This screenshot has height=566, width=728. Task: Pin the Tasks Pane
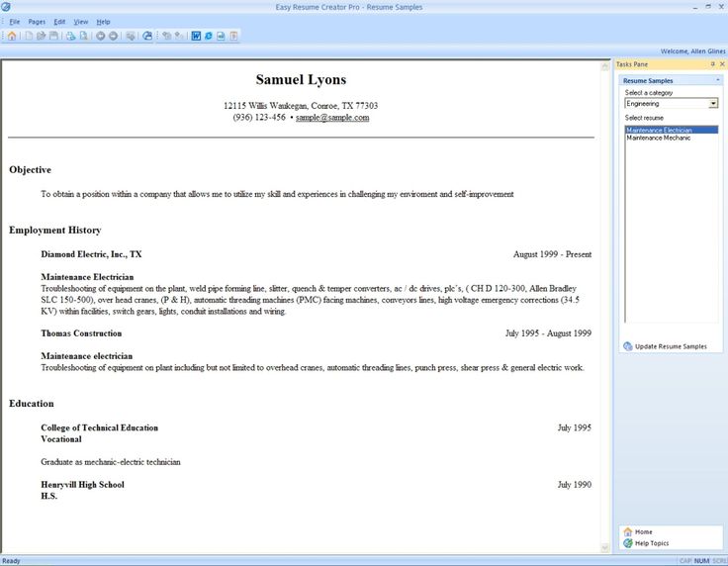(x=713, y=64)
